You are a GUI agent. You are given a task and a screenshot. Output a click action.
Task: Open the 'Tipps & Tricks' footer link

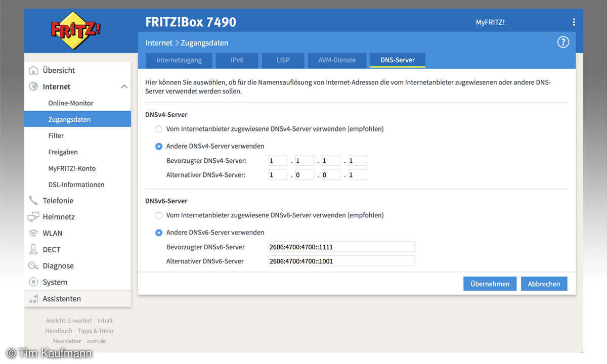96,331
